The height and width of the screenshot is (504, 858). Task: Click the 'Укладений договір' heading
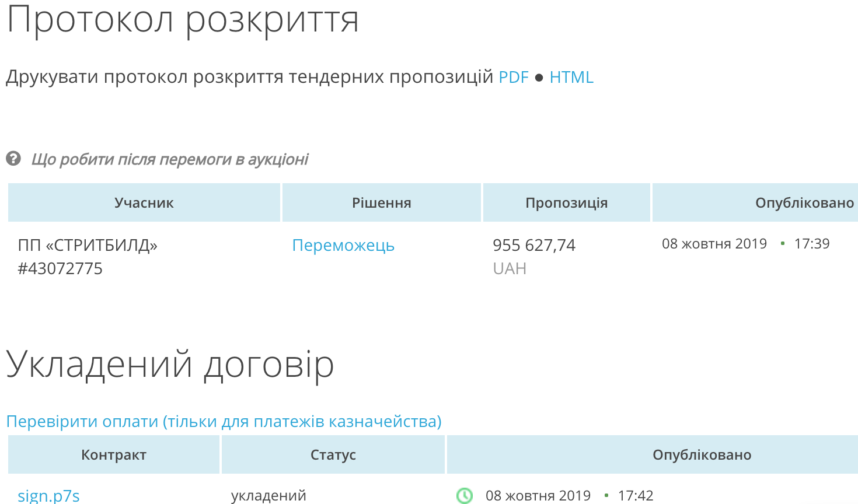pyautogui.click(x=170, y=365)
